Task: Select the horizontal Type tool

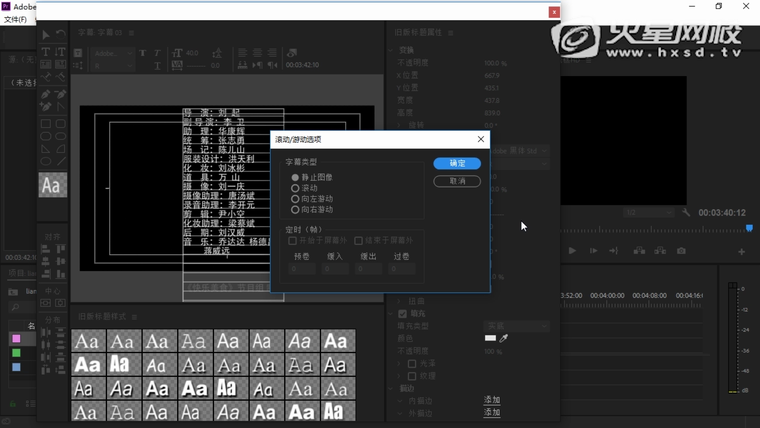Action: 46,52
